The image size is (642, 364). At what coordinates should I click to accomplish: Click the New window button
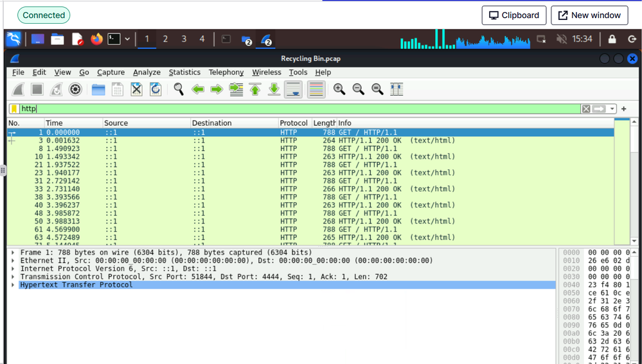tap(589, 15)
